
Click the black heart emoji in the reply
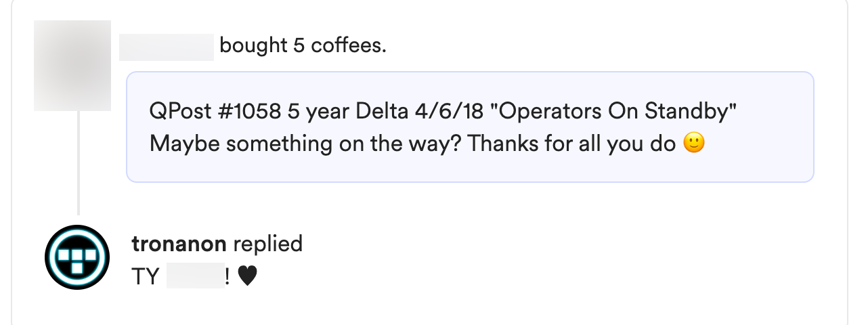248,277
